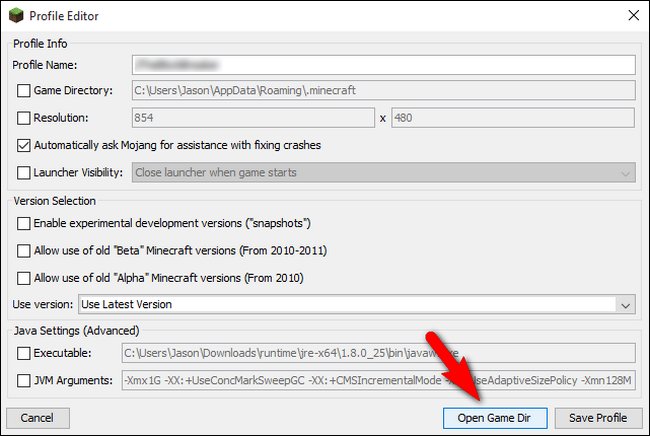Expand the Launcher Visibility dropdown arrow
The width and height of the screenshot is (650, 436).
click(626, 173)
